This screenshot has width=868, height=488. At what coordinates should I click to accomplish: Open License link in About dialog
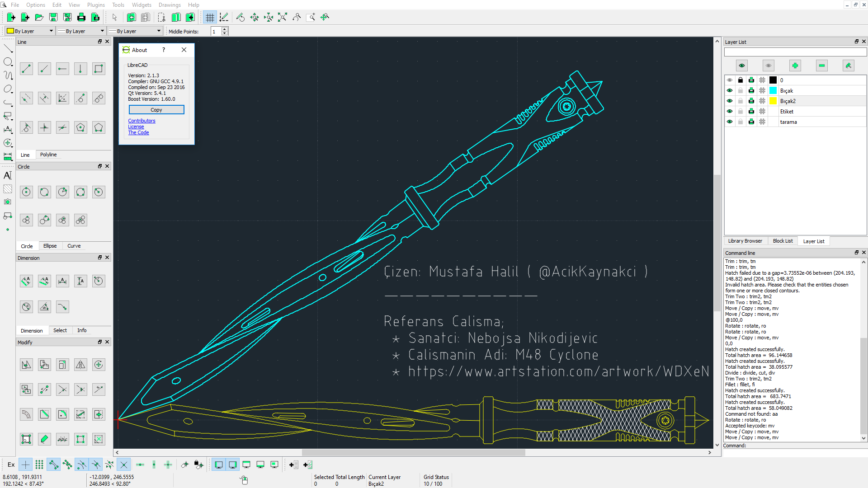point(136,127)
